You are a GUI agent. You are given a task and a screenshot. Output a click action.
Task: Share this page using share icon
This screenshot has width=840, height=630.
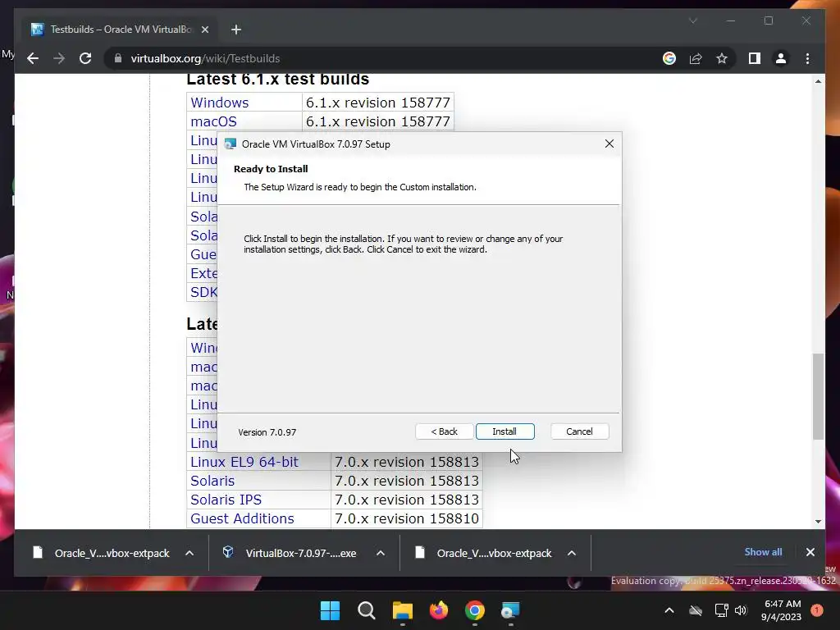pyautogui.click(x=696, y=58)
